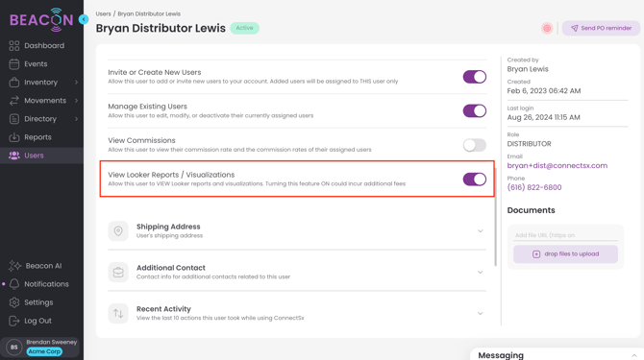Screen dimensions: 644x360
Task: Open the Dashboard grid icon
Action: (x=14, y=45)
